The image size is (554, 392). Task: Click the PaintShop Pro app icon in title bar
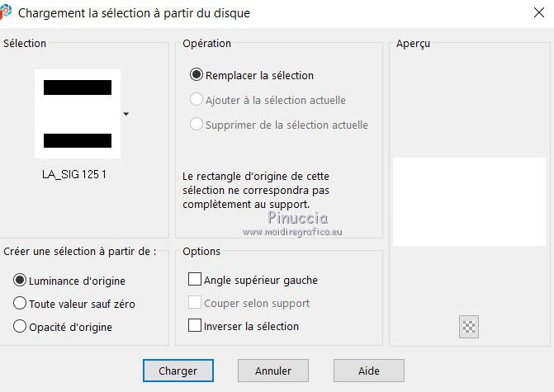(6, 12)
